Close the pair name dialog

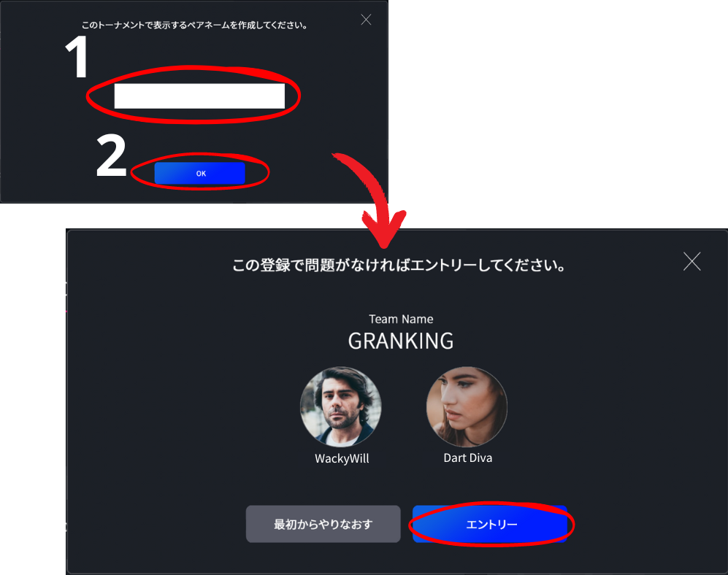pyautogui.click(x=366, y=20)
